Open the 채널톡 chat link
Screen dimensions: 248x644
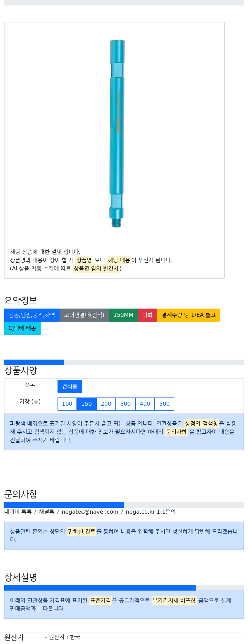46,512
